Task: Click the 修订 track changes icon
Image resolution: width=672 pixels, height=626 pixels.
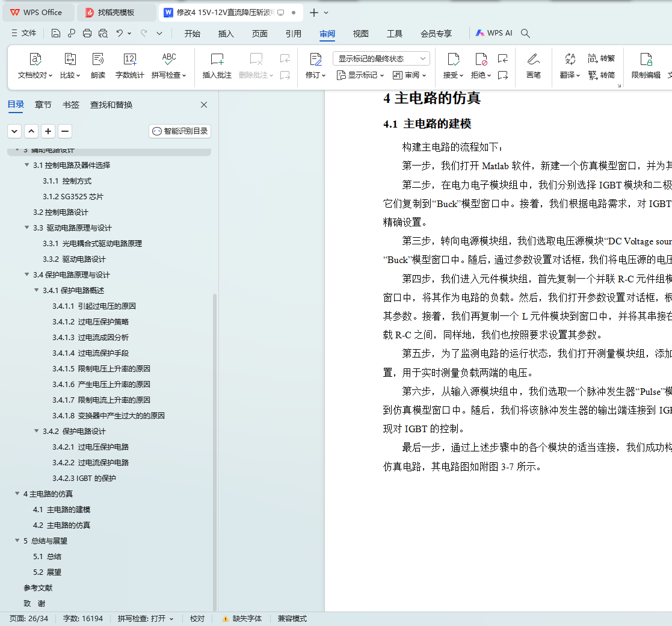Action: (316, 59)
